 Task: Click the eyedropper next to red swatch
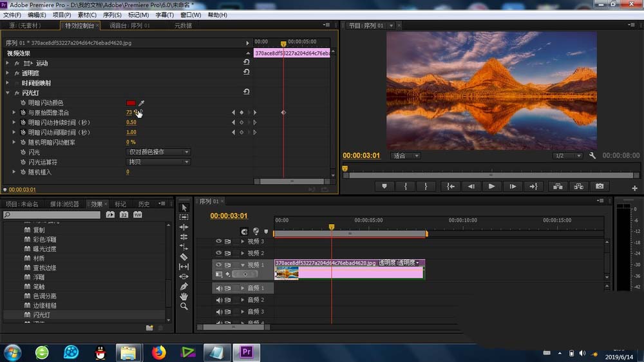[141, 102]
